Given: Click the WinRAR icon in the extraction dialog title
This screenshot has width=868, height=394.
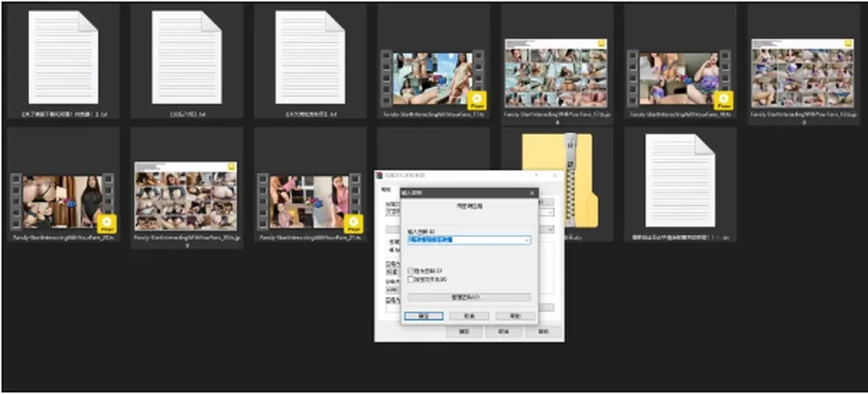Looking at the screenshot, I should (379, 175).
